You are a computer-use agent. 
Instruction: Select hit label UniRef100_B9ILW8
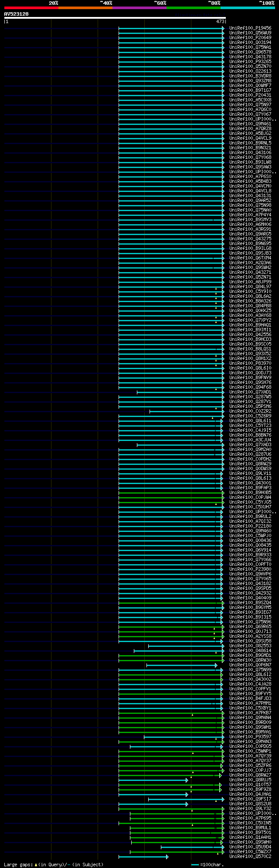click(250, 162)
